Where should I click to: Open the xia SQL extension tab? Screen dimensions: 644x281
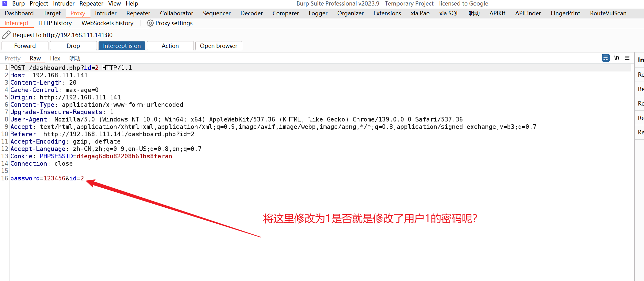(x=449, y=13)
